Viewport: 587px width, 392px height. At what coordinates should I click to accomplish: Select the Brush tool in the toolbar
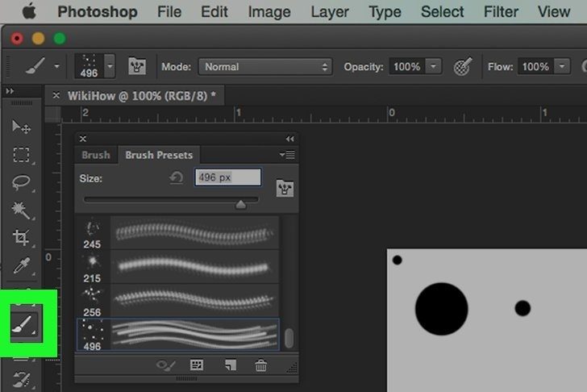click(x=23, y=324)
